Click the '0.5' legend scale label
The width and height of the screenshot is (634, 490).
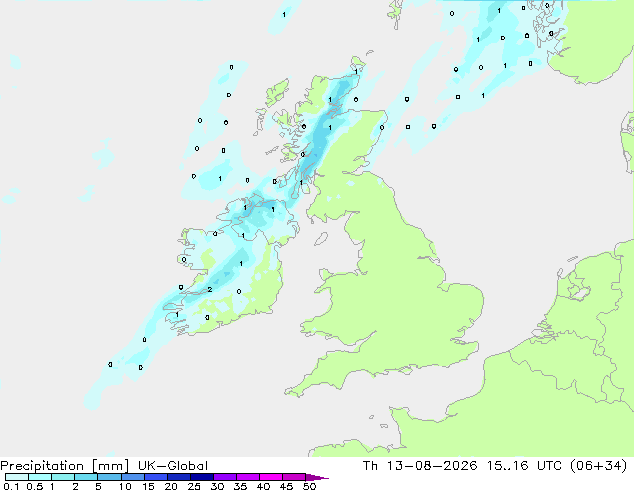(x=35, y=486)
